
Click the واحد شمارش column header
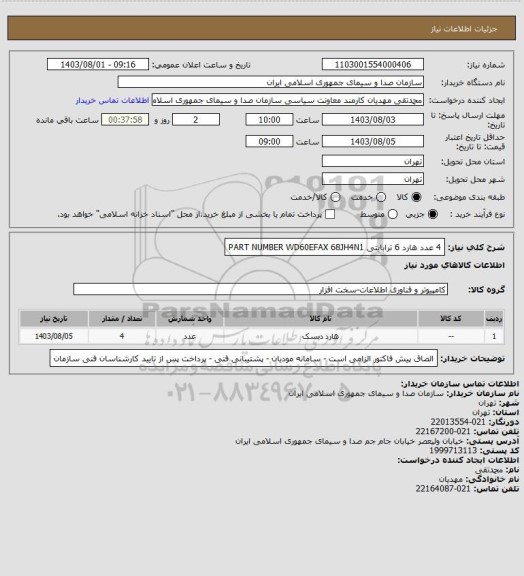tap(190, 319)
